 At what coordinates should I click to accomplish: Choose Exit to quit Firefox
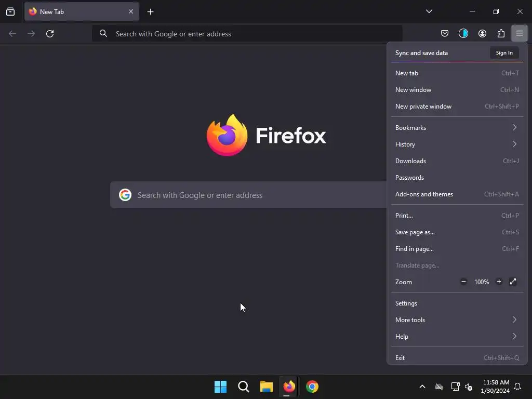(x=457, y=357)
